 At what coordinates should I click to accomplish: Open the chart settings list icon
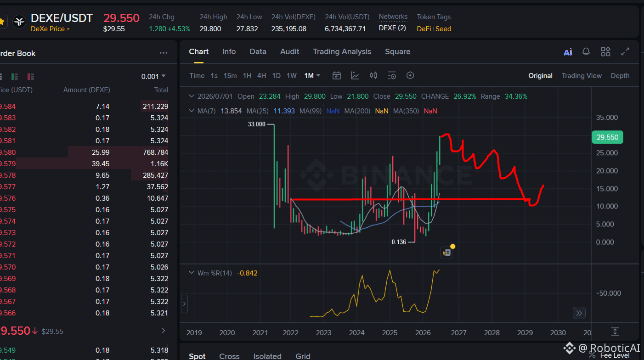point(392,76)
